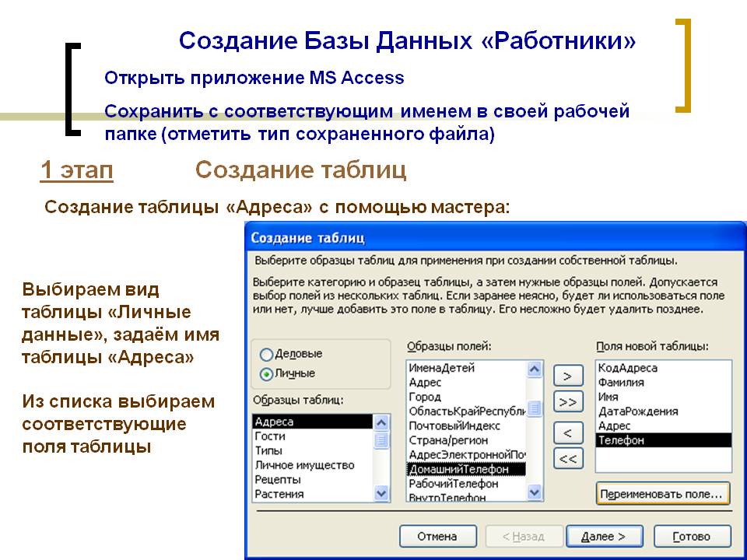Click the single right arrow add-field button
Viewport: 747px width, 560px height.
pyautogui.click(x=568, y=376)
